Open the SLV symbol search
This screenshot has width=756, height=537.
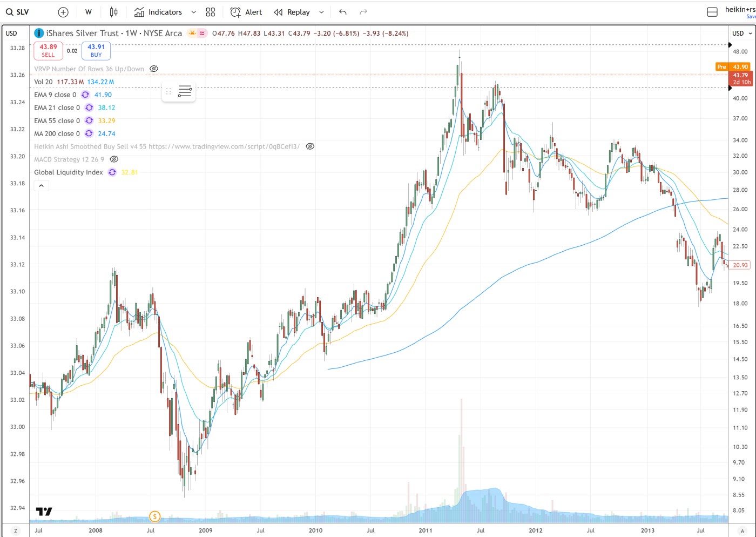(x=18, y=12)
